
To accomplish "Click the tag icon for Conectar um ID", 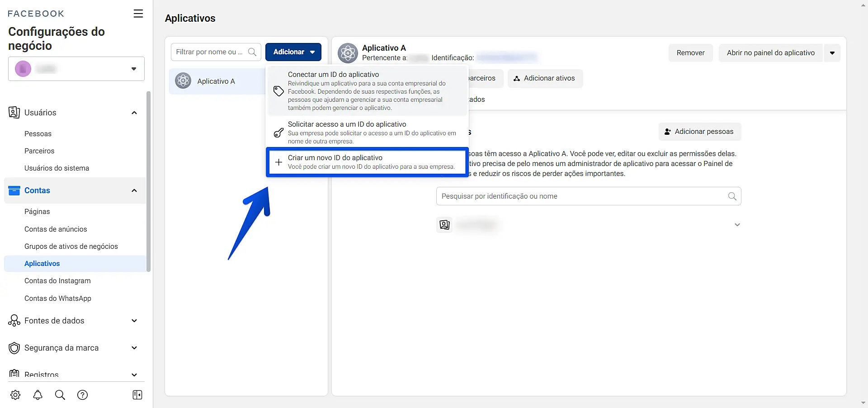I will [279, 91].
